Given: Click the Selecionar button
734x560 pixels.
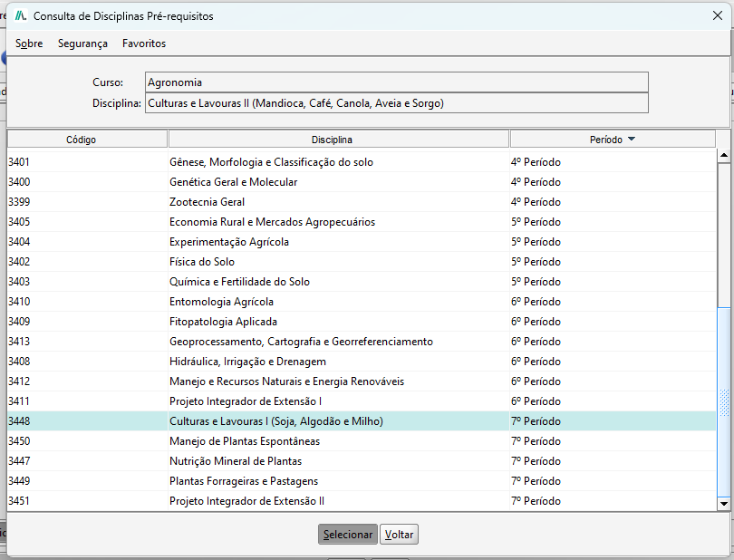Looking at the screenshot, I should pos(348,535).
